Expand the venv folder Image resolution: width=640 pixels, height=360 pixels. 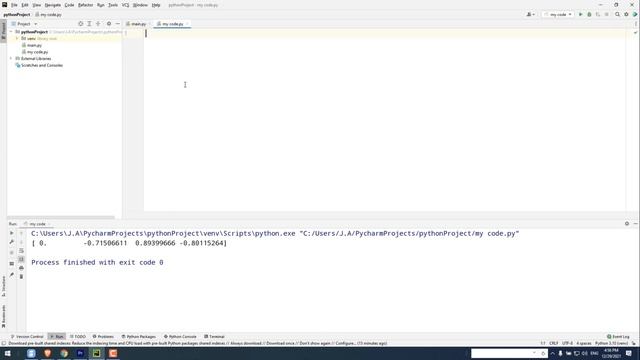17,38
